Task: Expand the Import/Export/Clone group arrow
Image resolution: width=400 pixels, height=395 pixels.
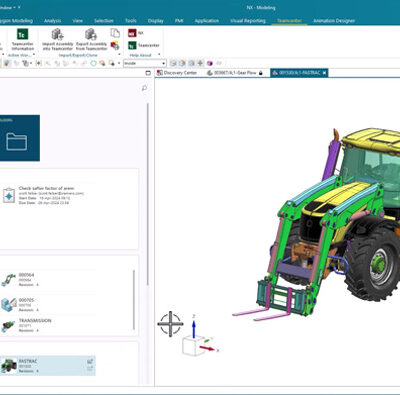Action: pos(119,55)
